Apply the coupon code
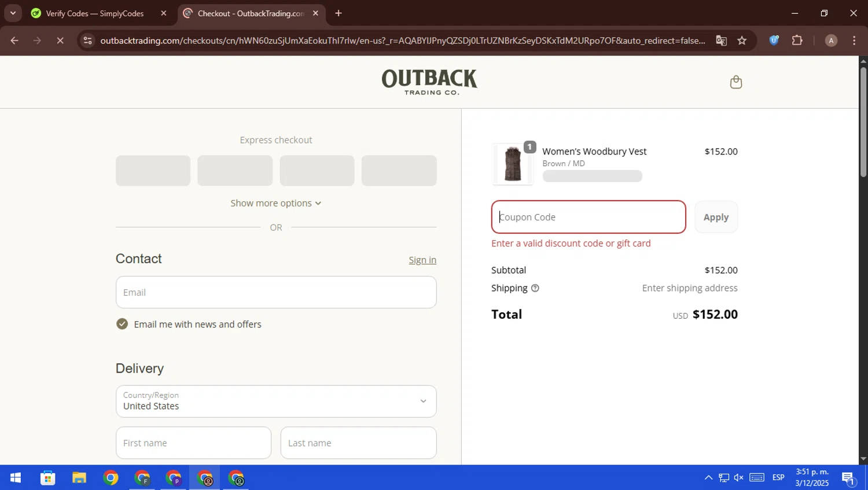 716,217
